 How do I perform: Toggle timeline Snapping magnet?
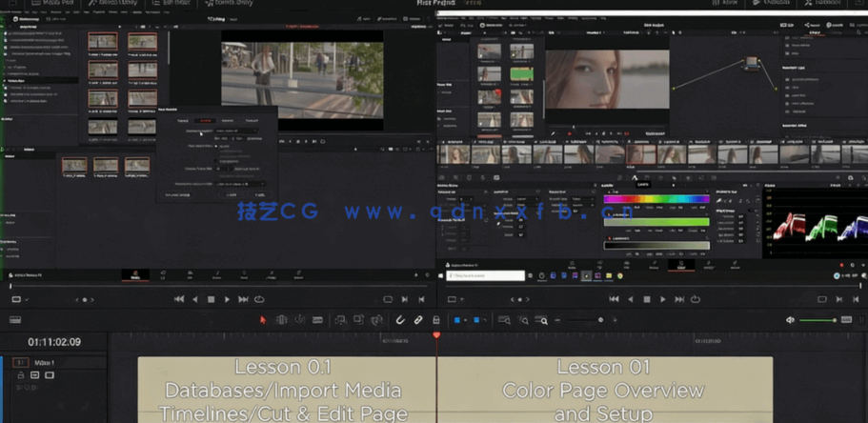pos(400,320)
